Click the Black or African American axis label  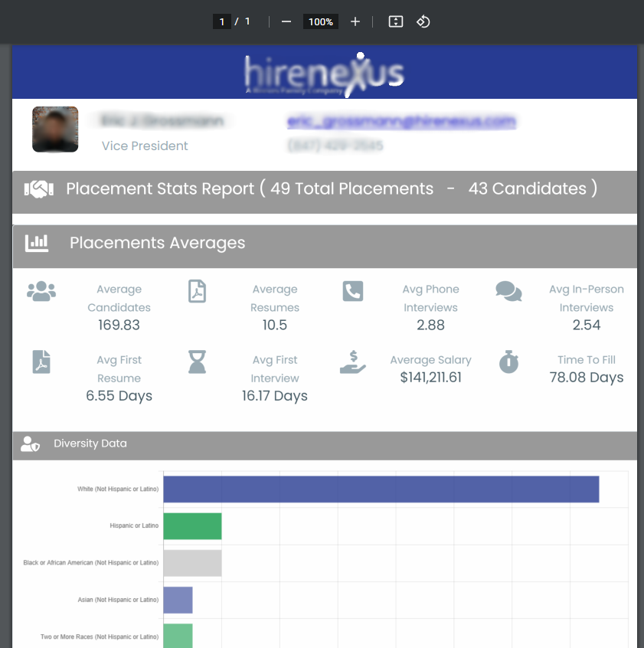91,563
